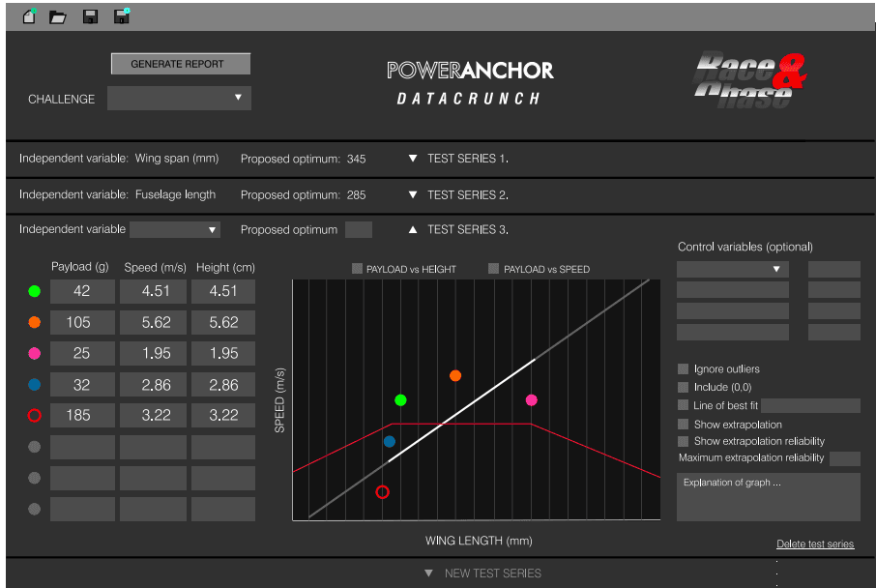Click the TEST SERIES 1 label
This screenshot has height=588, width=876.
point(468,159)
